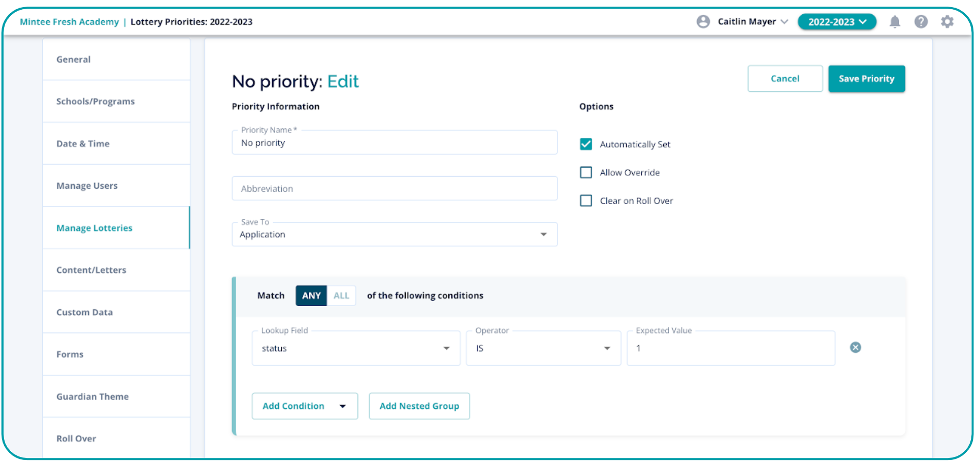Click the Add Nested Group button
The height and width of the screenshot is (463, 980).
click(419, 406)
